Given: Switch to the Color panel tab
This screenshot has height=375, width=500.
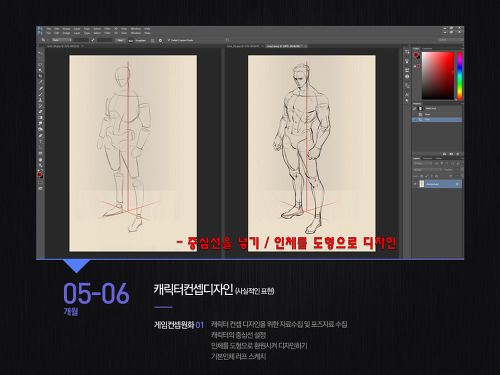Looking at the screenshot, I should click(x=416, y=49).
